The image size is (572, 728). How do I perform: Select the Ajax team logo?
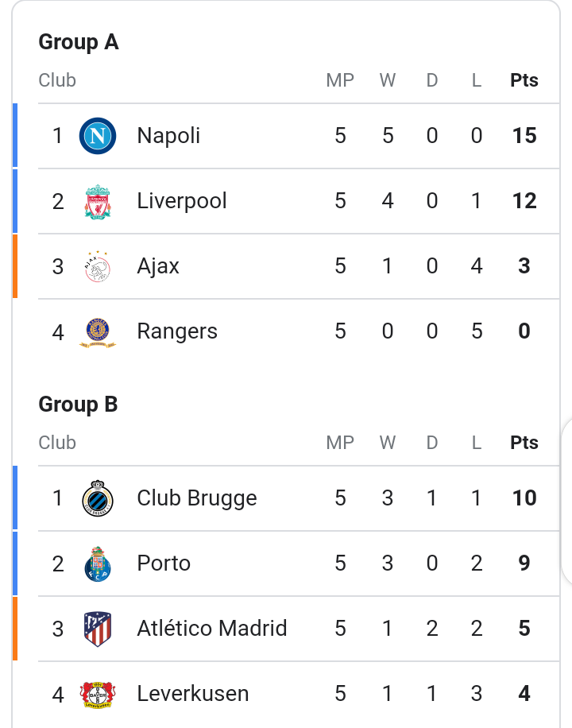click(98, 266)
